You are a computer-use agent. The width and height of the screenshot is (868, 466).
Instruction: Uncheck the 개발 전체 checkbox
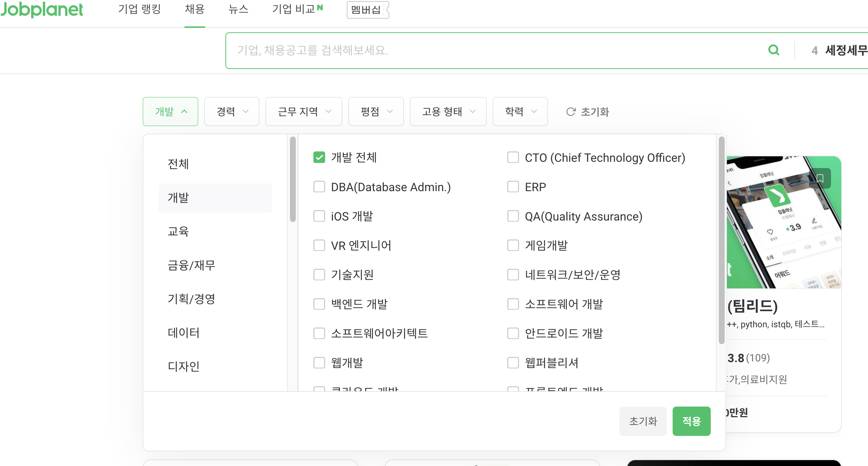coord(319,157)
